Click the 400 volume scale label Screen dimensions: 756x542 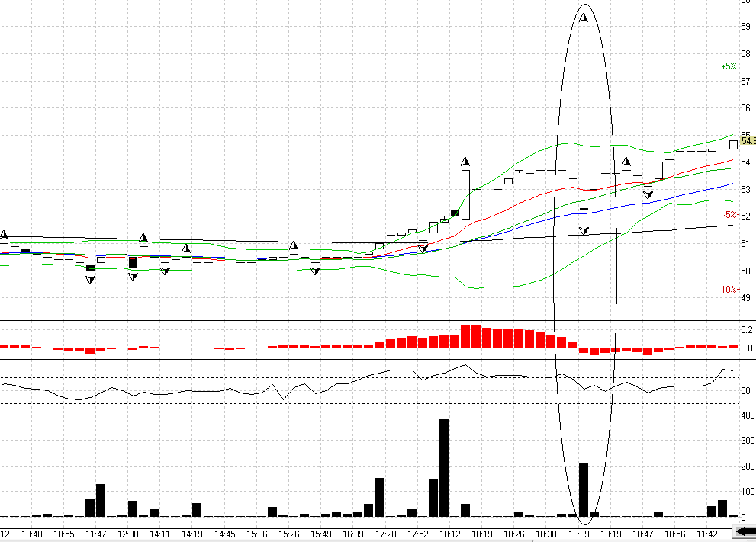click(x=748, y=415)
